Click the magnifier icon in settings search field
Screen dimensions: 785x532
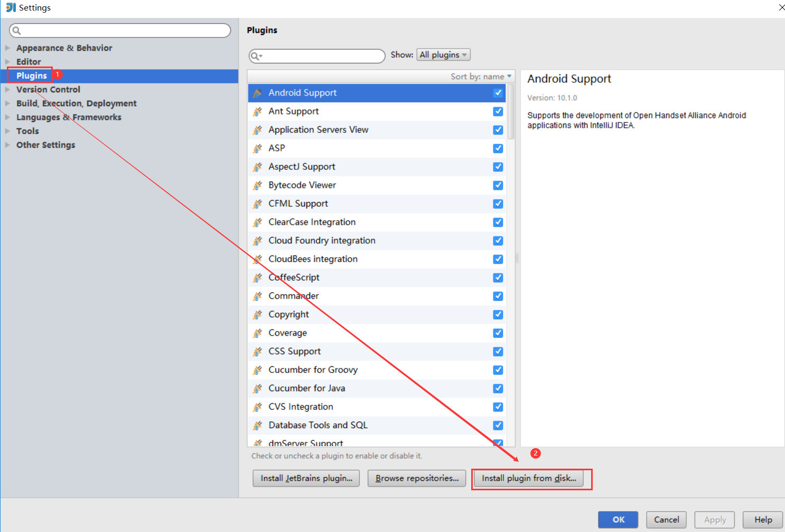click(x=16, y=30)
